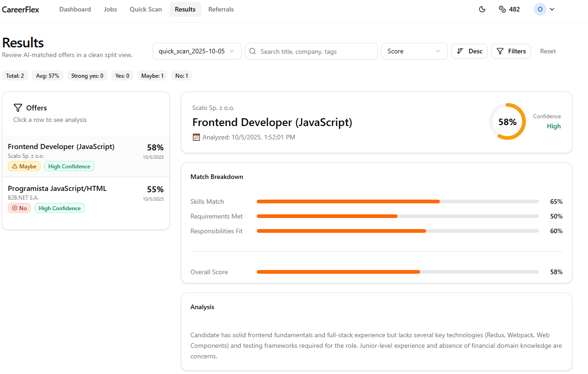The image size is (588, 374).
Task: Click the No status badge for B2B.NET offer
Action: (19, 208)
